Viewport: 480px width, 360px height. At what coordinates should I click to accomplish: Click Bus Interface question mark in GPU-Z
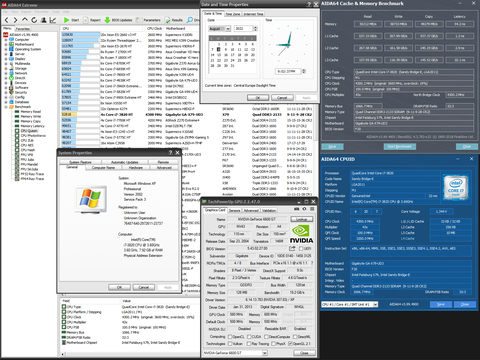tap(312, 263)
